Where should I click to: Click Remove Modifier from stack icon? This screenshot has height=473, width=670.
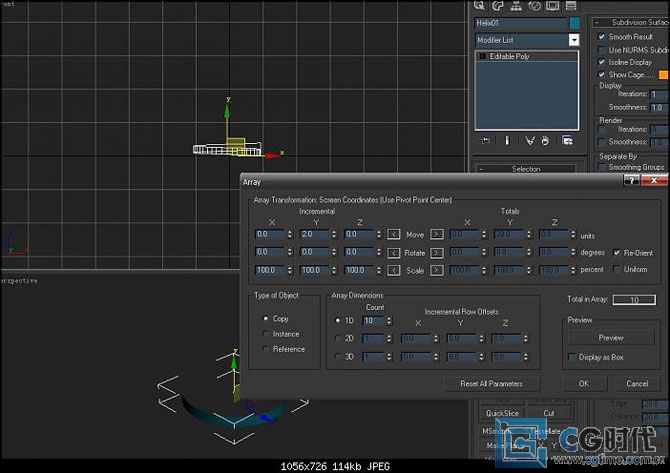pyautogui.click(x=545, y=141)
